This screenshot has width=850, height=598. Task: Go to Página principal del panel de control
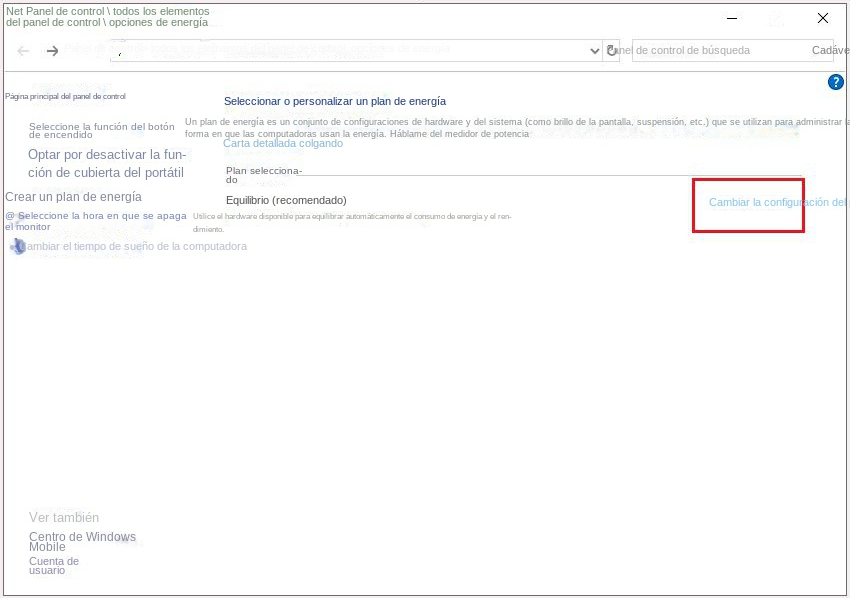[65, 97]
